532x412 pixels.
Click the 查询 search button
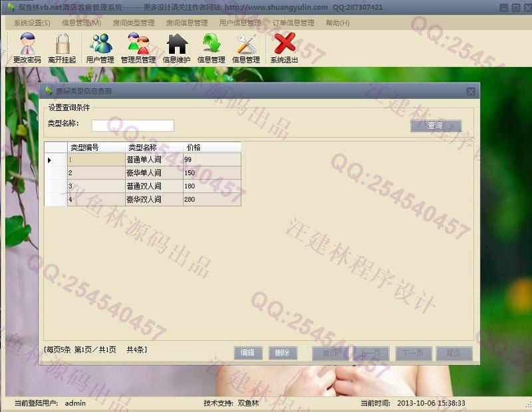436,126
